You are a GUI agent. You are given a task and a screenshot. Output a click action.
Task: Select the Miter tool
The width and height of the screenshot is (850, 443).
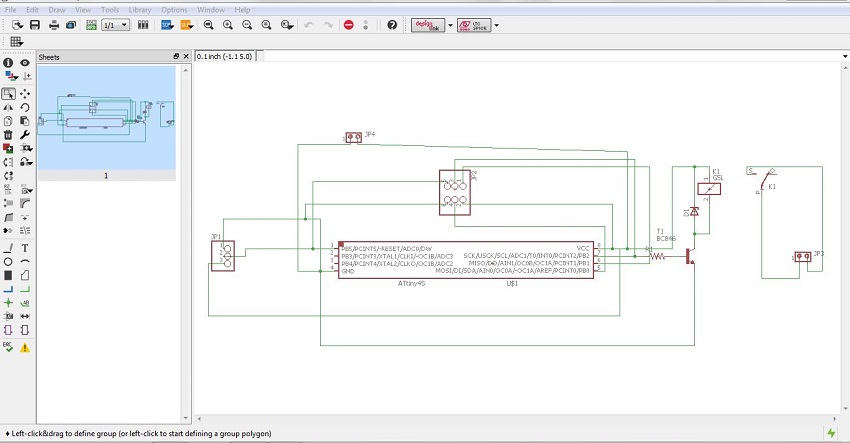(x=25, y=203)
